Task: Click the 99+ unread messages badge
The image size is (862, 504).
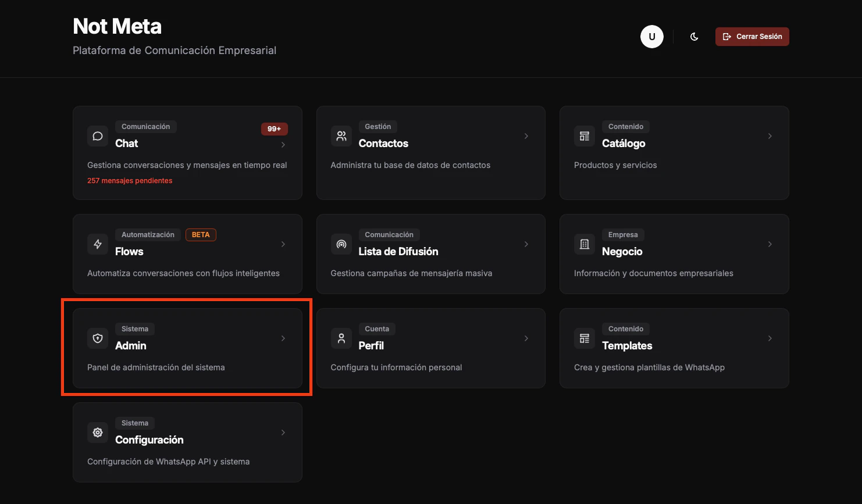Action: click(x=274, y=128)
